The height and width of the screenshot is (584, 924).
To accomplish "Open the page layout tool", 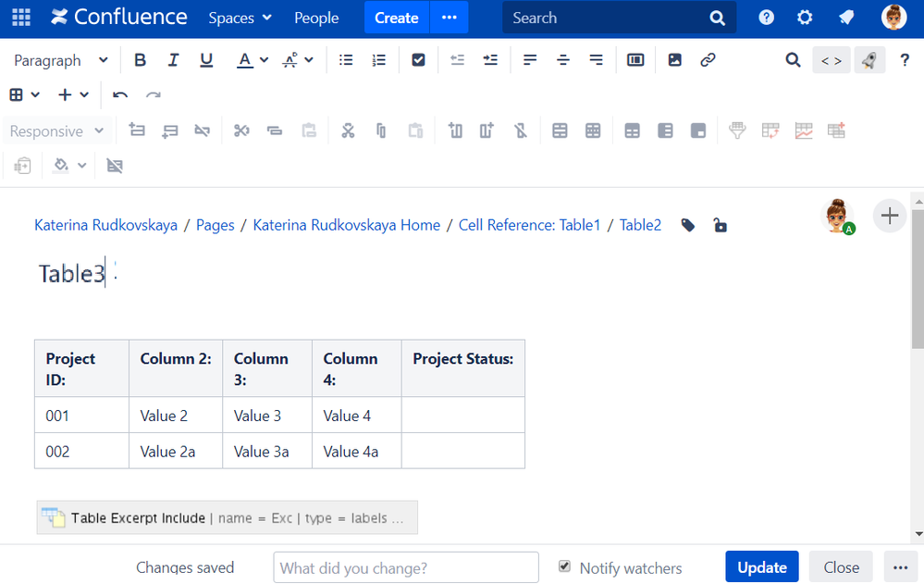I will click(635, 60).
